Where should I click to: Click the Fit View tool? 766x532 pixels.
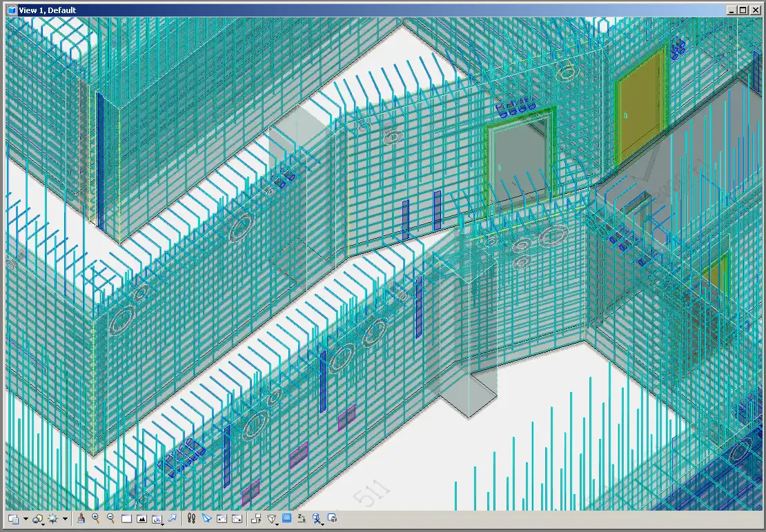pos(141,518)
